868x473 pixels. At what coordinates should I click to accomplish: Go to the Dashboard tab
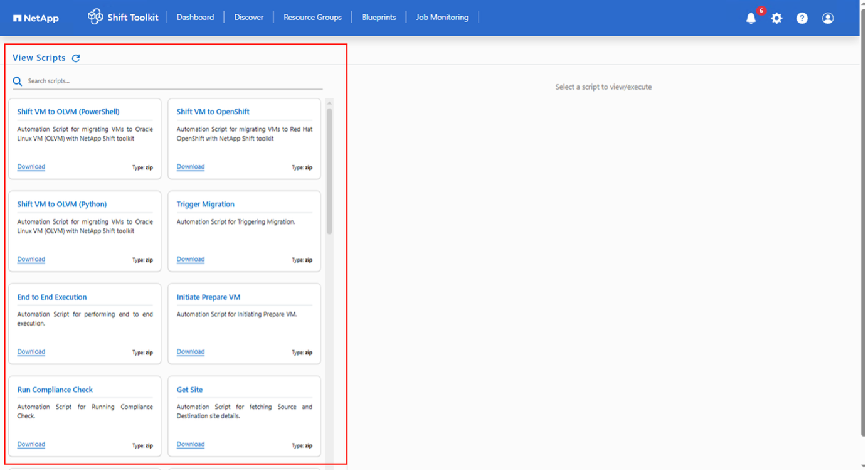click(196, 18)
